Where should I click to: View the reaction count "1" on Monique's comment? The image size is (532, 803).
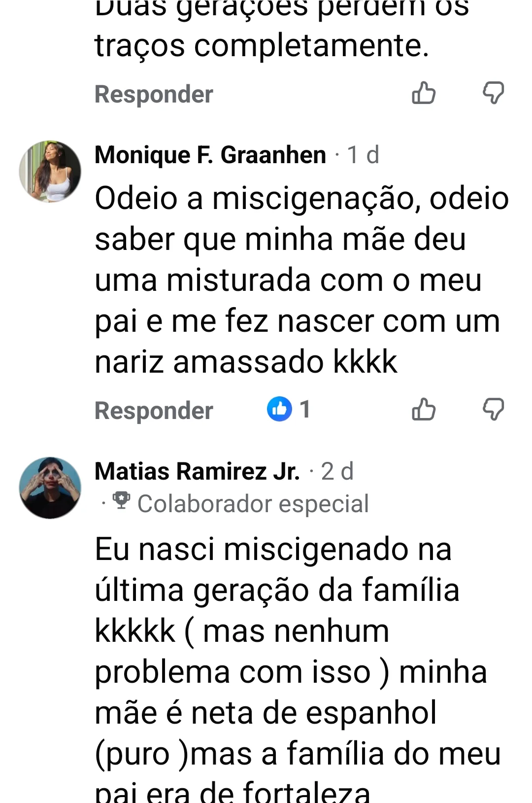305,410
